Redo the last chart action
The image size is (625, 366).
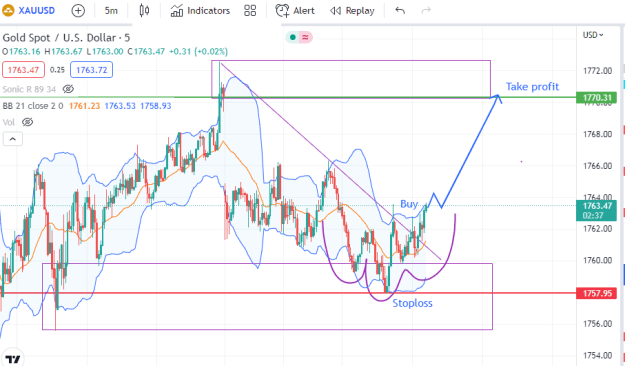click(426, 11)
